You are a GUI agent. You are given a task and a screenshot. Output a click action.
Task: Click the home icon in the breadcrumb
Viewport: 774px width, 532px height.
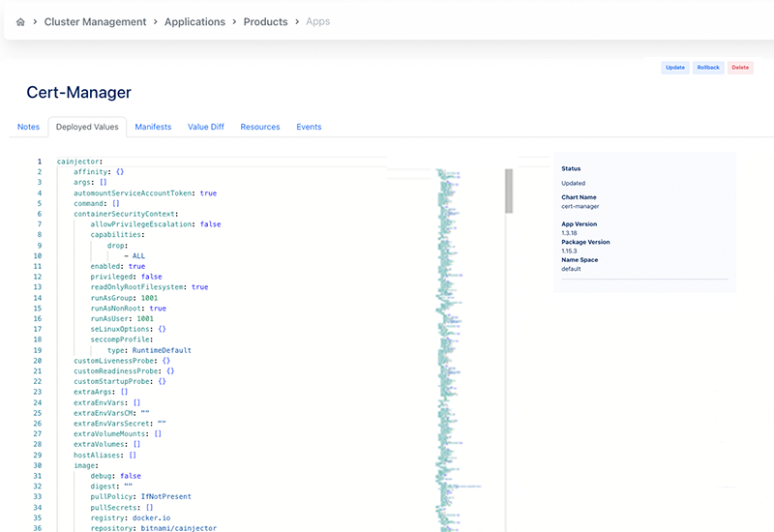[x=21, y=21]
